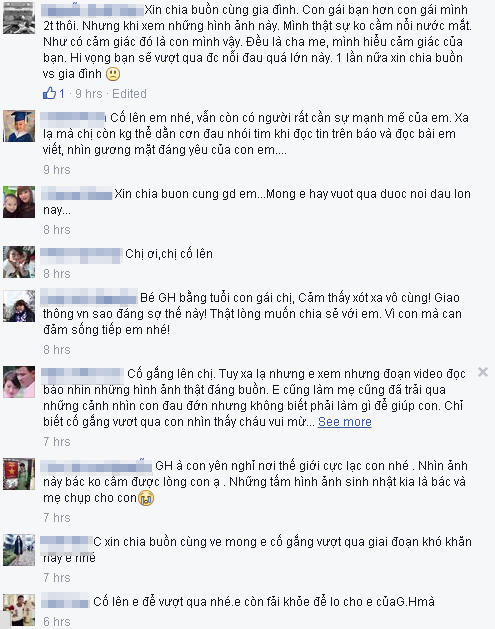Click the avatar next to 'Xin chia buon cung gd em'

point(19,202)
